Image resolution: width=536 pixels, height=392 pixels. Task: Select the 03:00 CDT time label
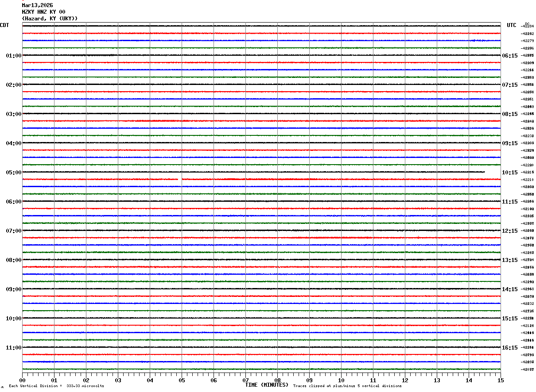[14, 114]
